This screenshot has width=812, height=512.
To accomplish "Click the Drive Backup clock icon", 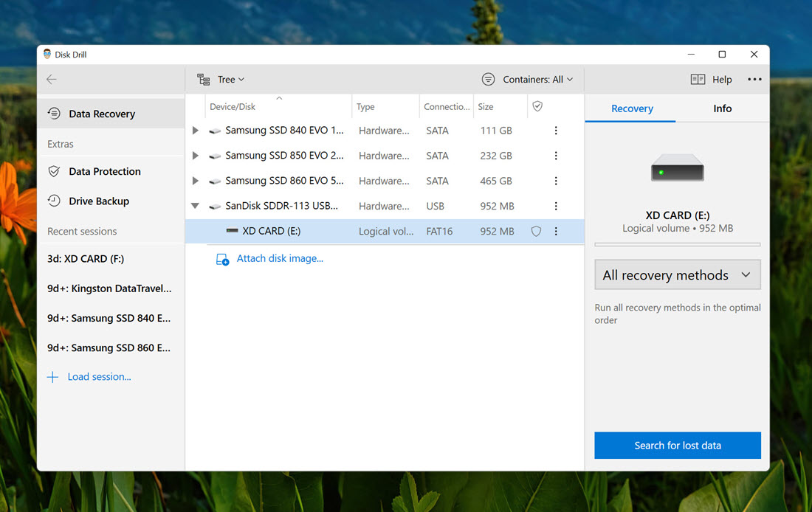I will [x=54, y=201].
